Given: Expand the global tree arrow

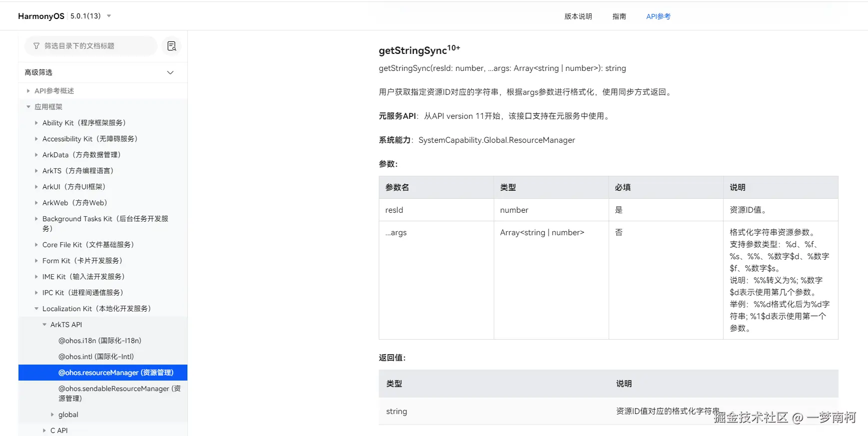Looking at the screenshot, I should 52,415.
